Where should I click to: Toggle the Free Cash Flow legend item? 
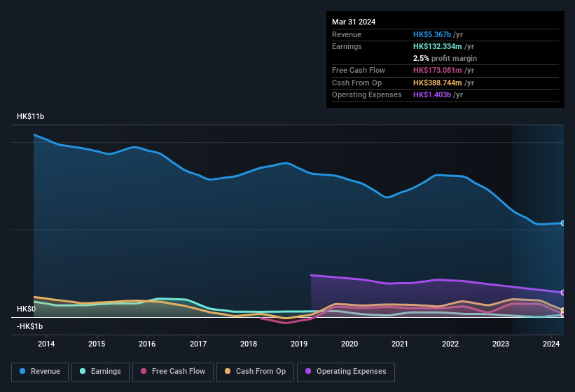173,371
